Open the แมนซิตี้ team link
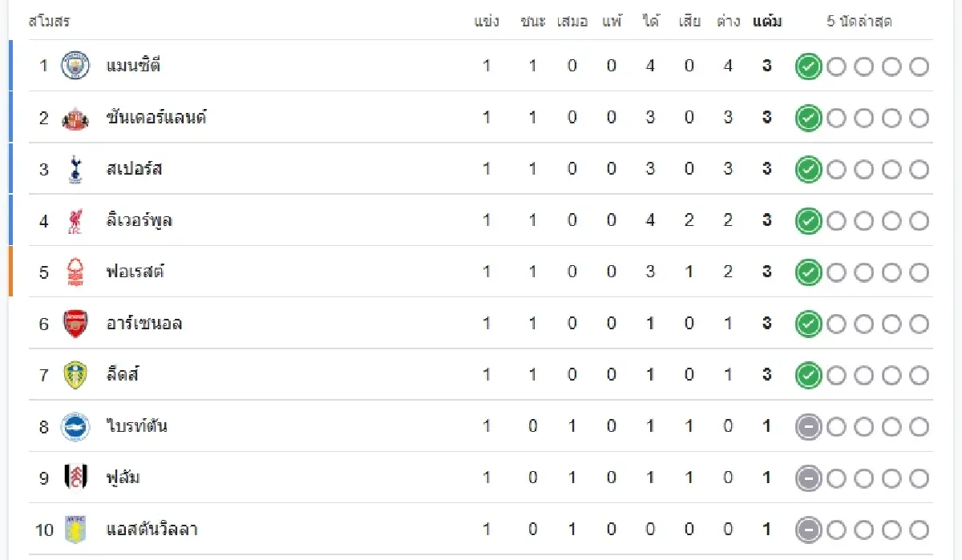The width and height of the screenshot is (962, 560). (133, 66)
